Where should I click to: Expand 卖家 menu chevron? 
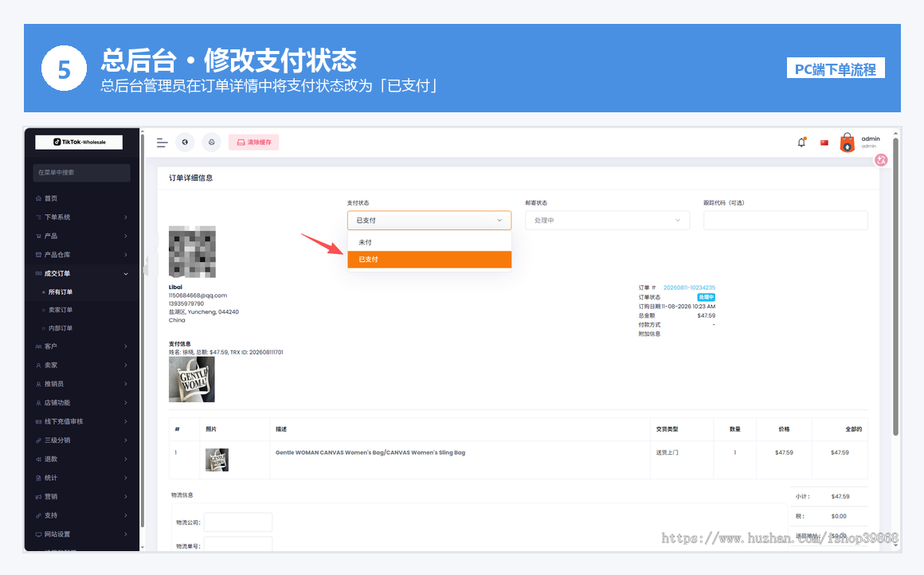(126, 366)
